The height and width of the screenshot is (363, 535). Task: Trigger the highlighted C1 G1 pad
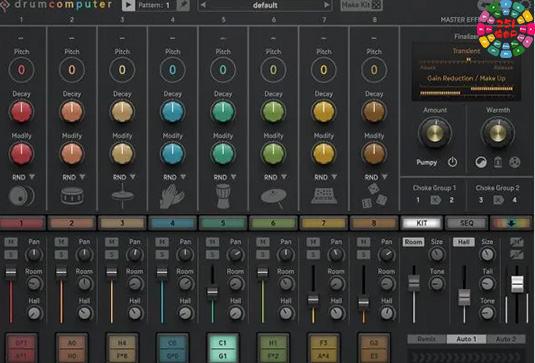click(x=222, y=349)
